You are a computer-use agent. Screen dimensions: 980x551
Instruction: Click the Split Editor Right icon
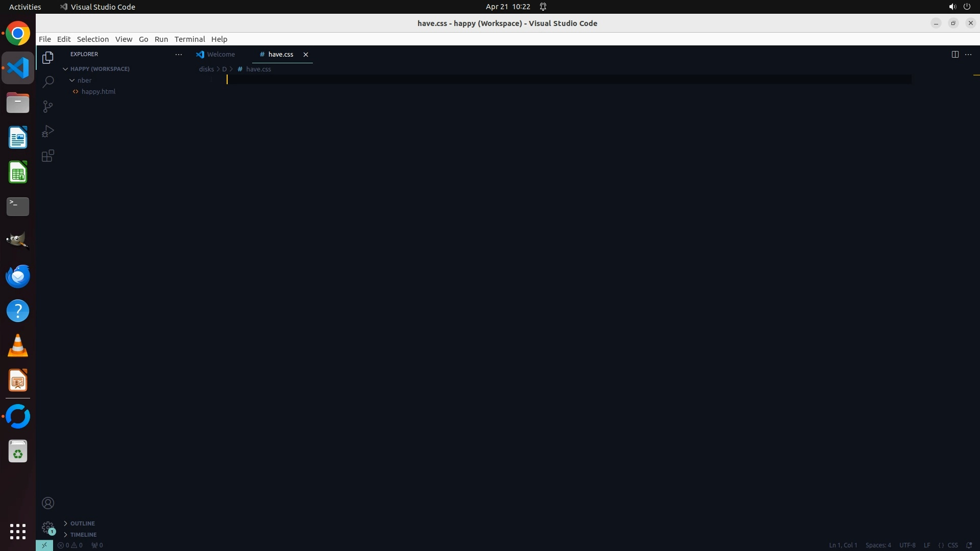(x=955, y=54)
